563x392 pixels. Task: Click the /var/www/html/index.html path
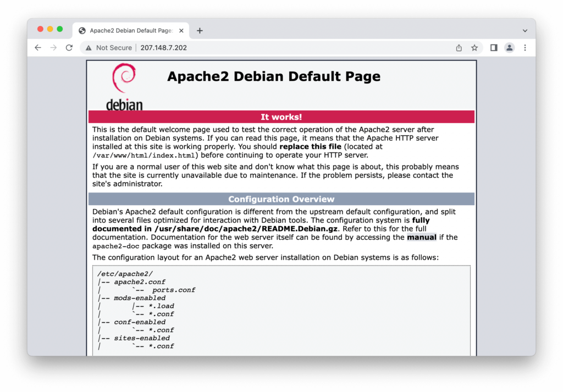143,156
